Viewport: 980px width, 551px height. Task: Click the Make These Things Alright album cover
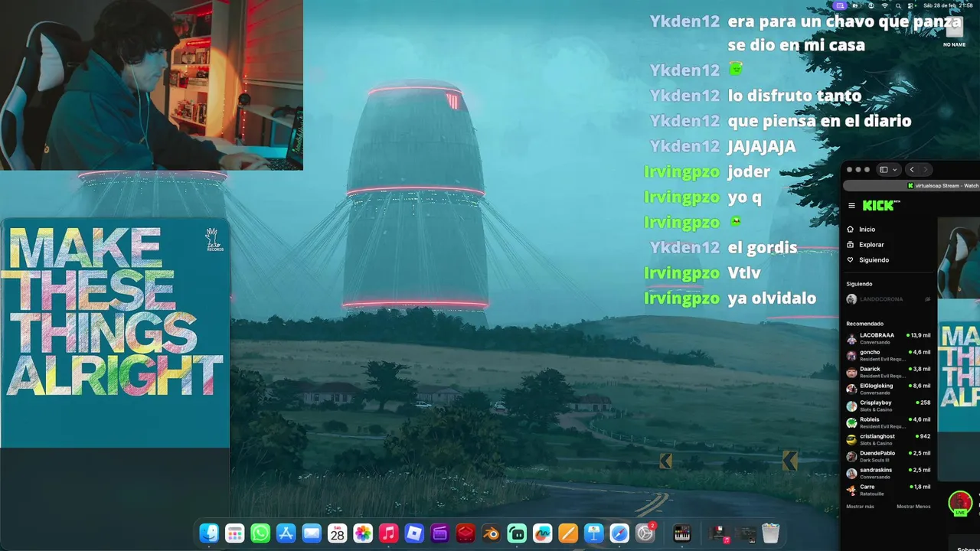click(x=115, y=333)
